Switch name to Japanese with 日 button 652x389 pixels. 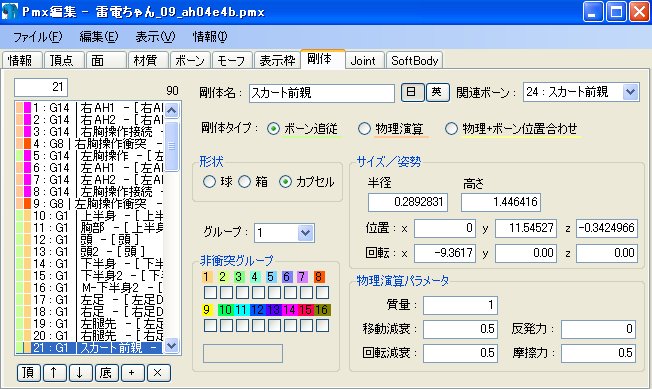(x=412, y=92)
